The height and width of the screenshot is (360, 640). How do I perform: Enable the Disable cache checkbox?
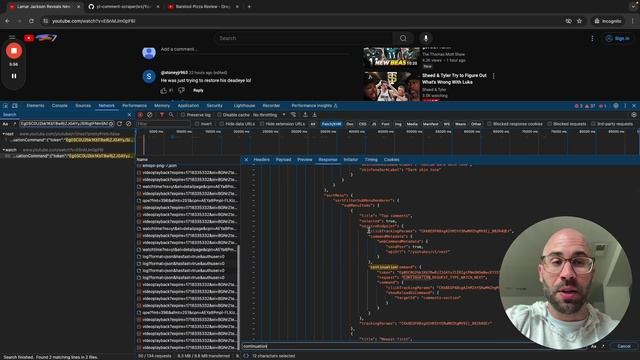tap(219, 115)
